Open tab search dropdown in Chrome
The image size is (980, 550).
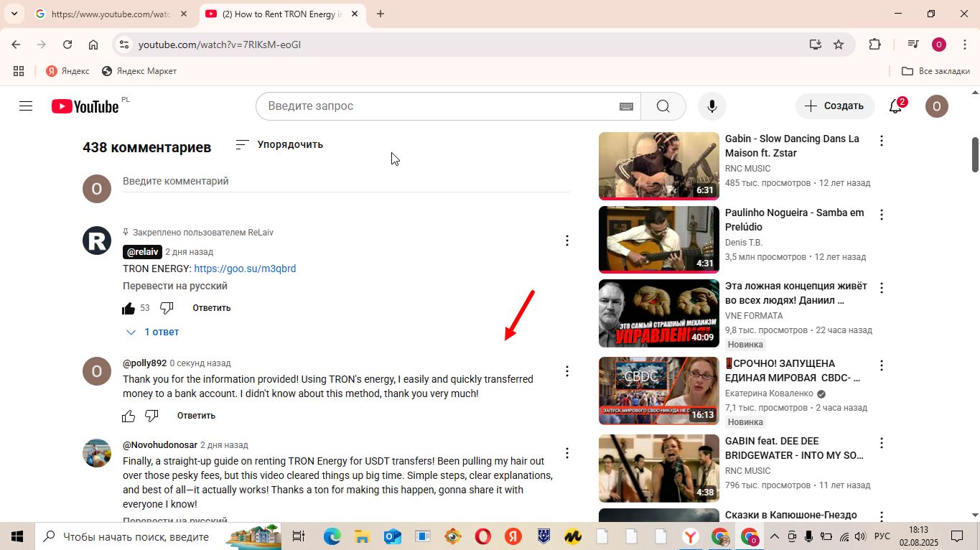14,14
